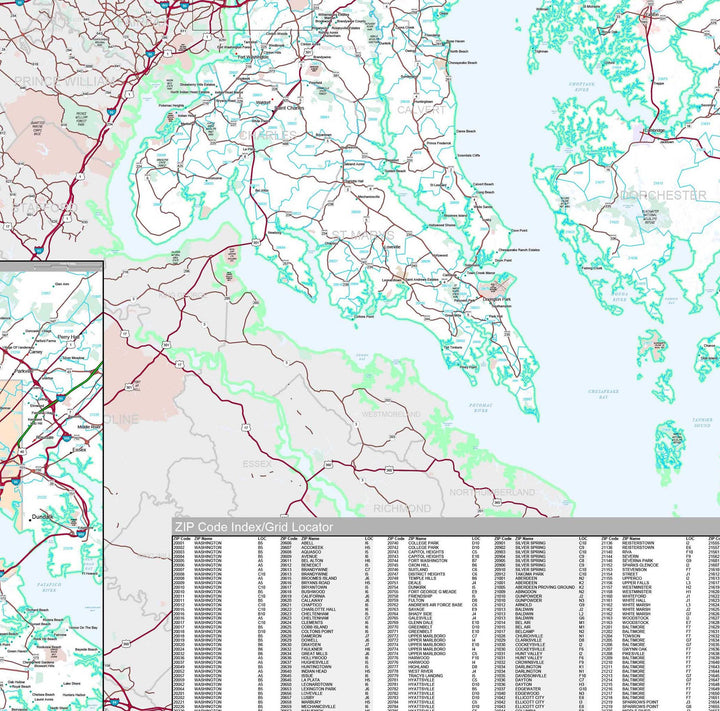Click the "Lake Shore" label in the inset
Screen dimensions: 720x711
point(72,683)
